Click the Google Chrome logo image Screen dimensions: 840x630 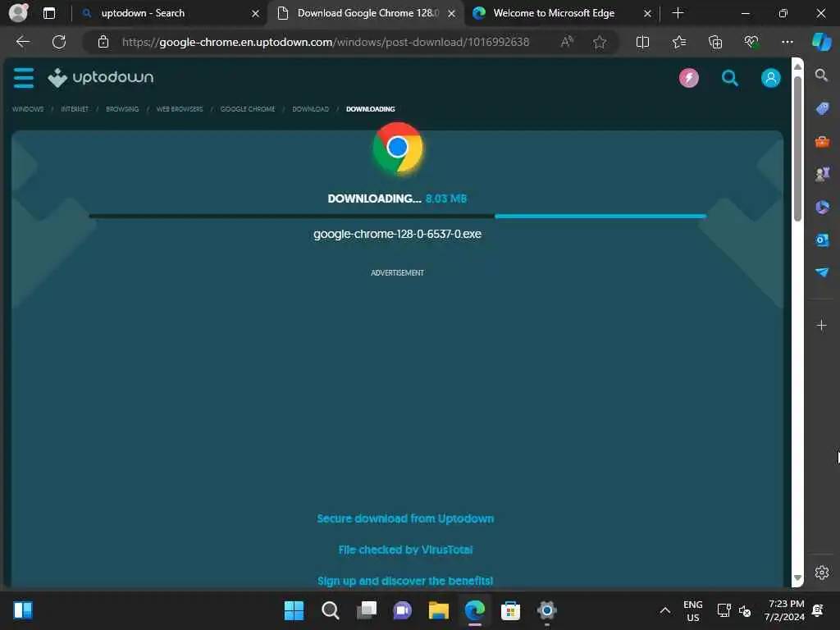[x=398, y=148]
